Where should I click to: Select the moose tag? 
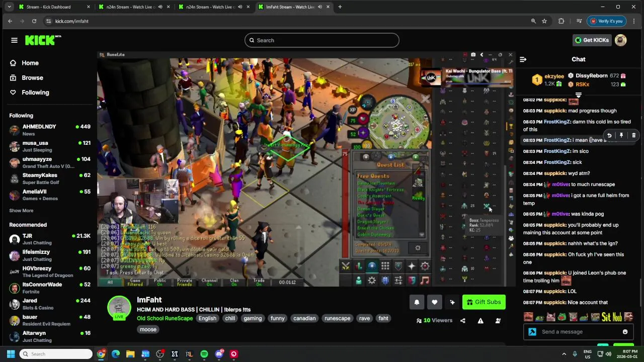(148, 329)
